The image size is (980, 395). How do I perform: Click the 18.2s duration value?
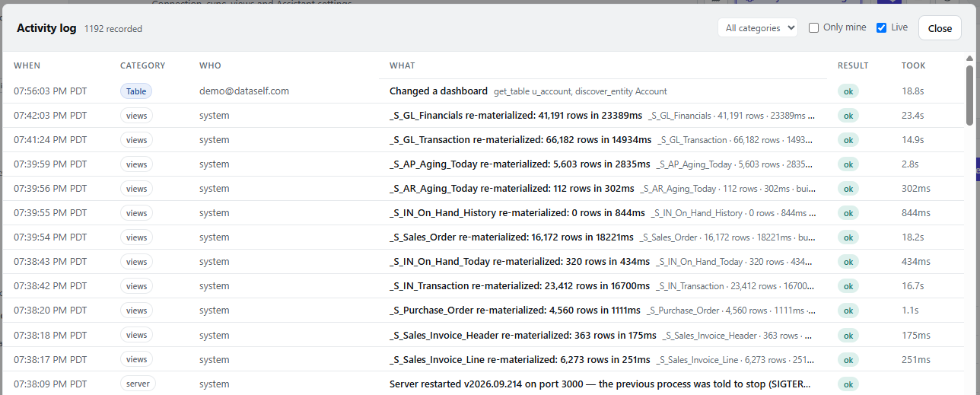point(913,237)
